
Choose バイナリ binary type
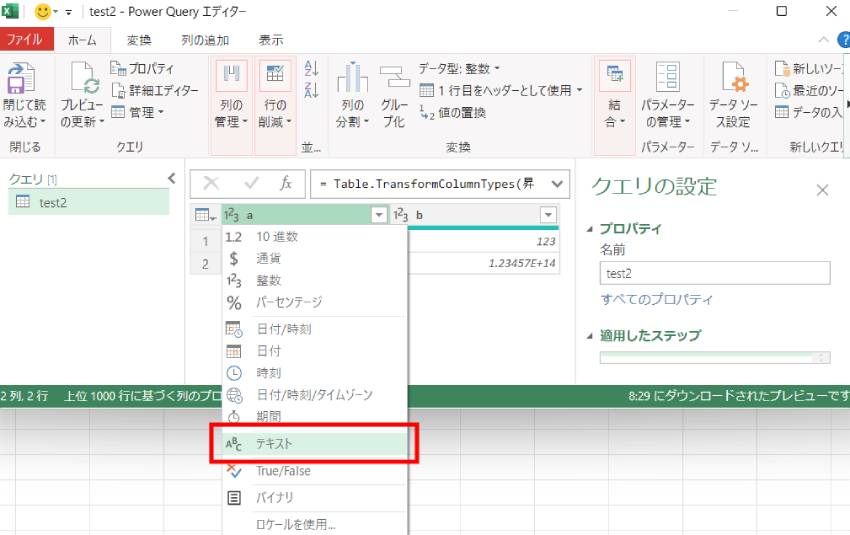[314, 498]
